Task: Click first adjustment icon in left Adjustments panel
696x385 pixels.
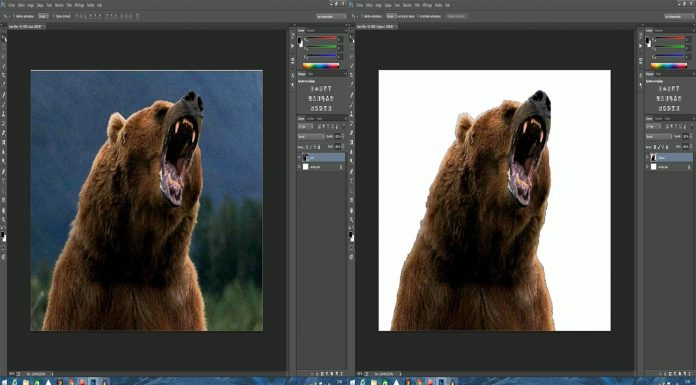Action: tap(312, 89)
